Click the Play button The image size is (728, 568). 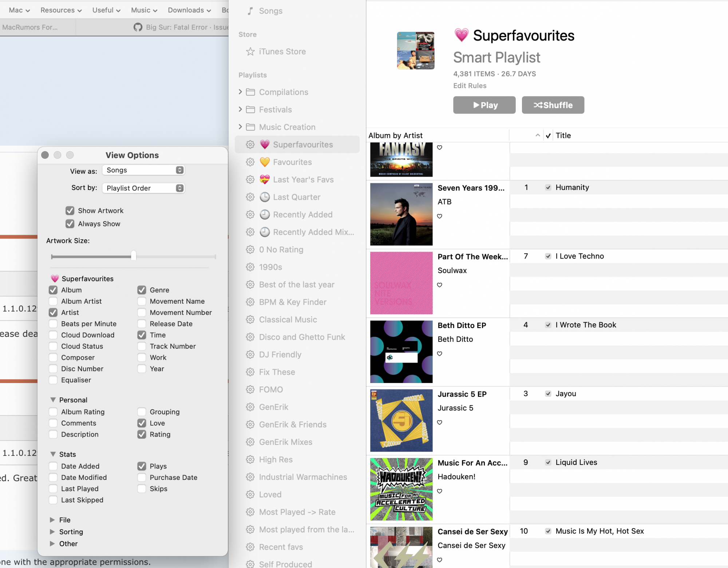484,105
